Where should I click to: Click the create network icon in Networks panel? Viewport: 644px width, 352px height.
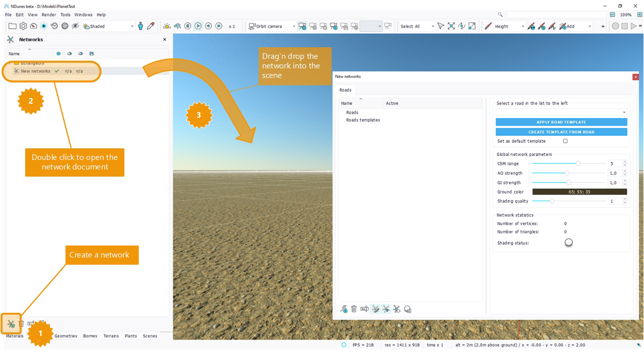point(11,324)
